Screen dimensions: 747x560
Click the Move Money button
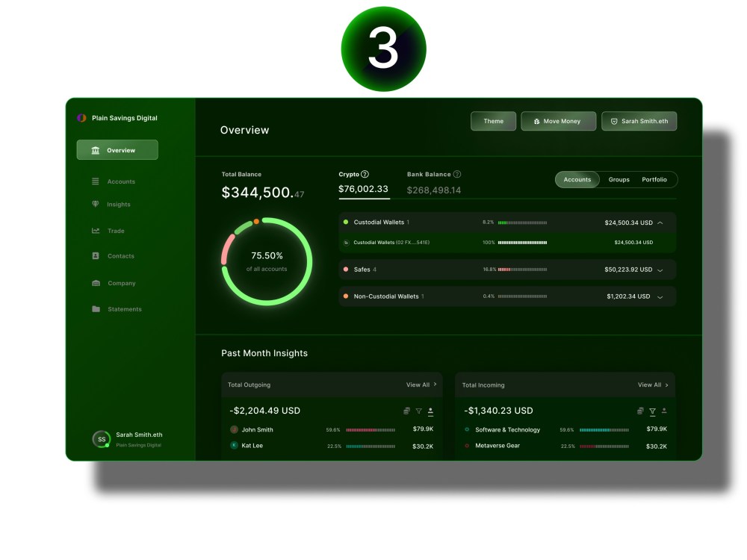(x=558, y=121)
